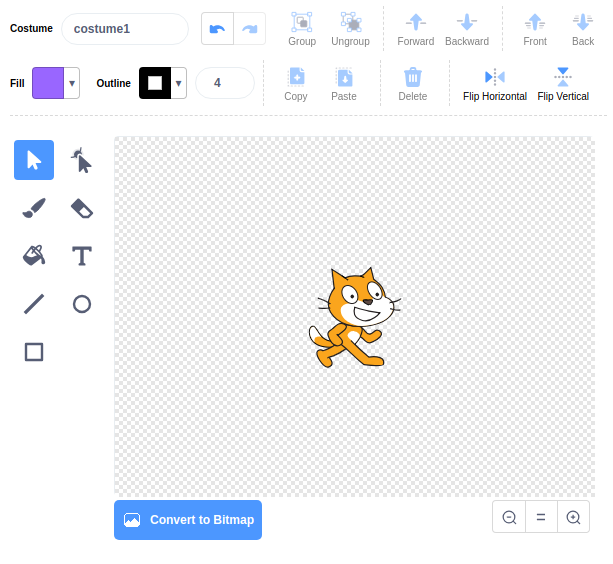Select the Circle tool
613x564 pixels.
tap(81, 304)
